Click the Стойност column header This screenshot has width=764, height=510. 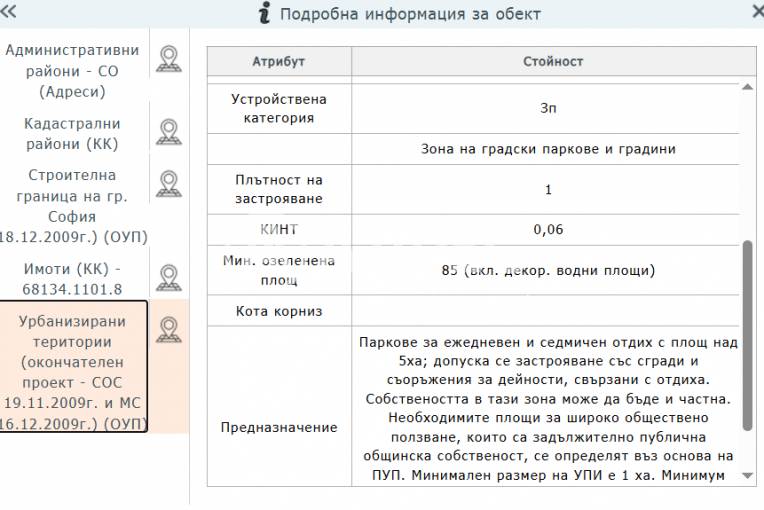[x=553, y=61]
